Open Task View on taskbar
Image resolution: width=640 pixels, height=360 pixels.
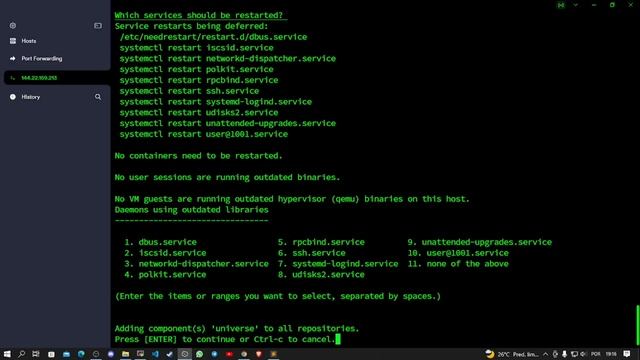[36, 354]
